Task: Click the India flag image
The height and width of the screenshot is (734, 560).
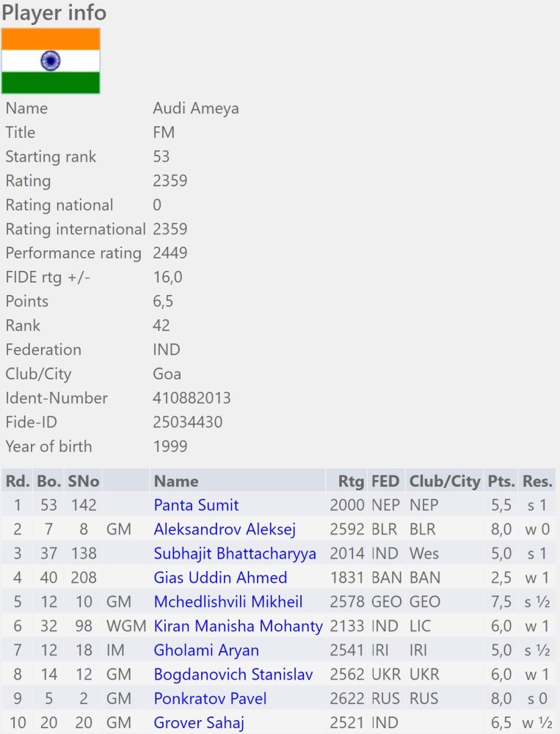Action: click(x=51, y=61)
